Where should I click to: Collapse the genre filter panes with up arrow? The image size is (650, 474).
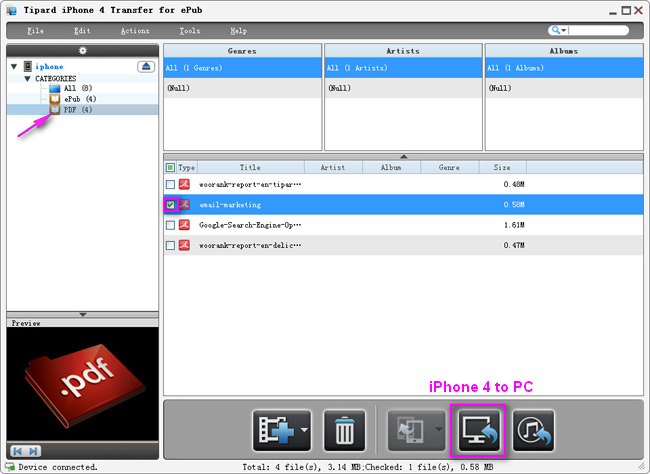[403, 157]
